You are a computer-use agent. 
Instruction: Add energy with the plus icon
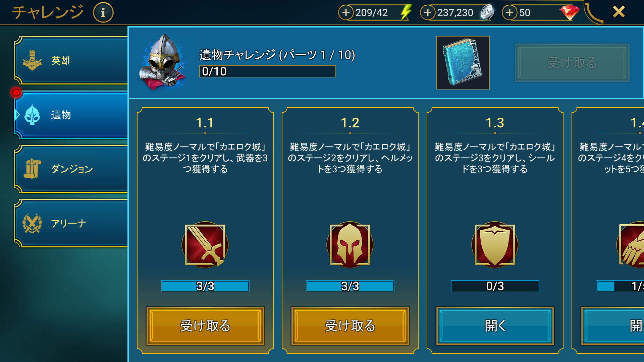(346, 12)
